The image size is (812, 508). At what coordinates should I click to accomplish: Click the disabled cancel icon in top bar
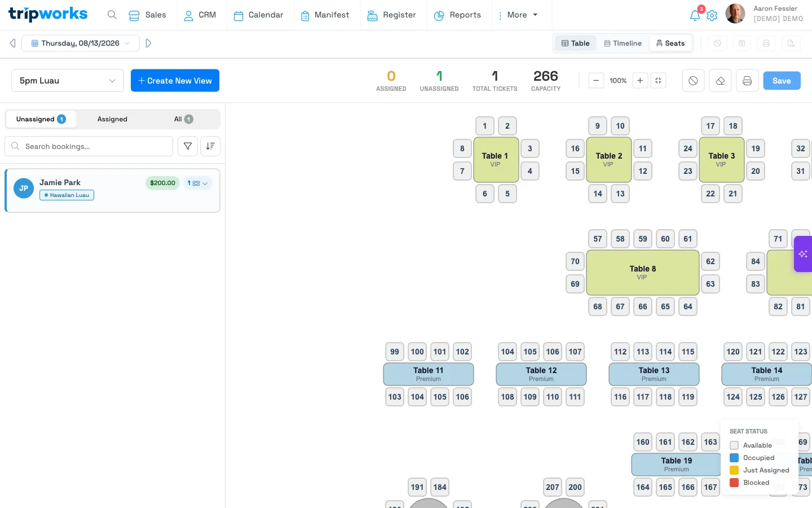717,43
